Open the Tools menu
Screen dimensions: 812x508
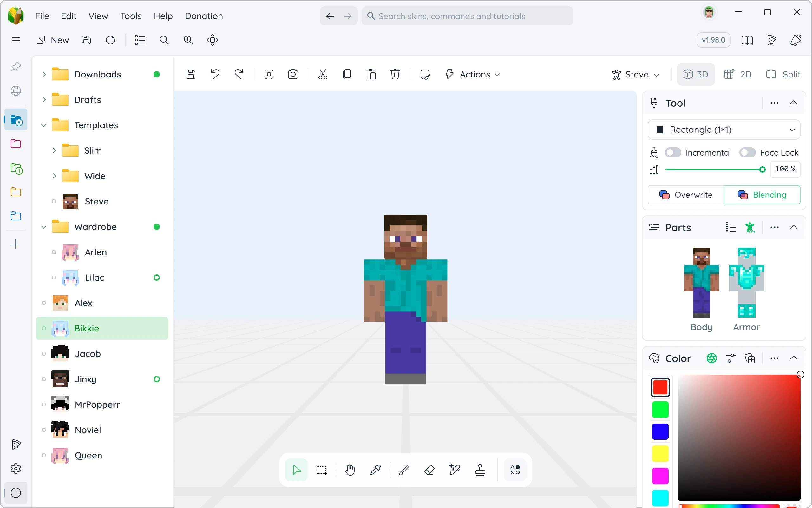click(131, 16)
